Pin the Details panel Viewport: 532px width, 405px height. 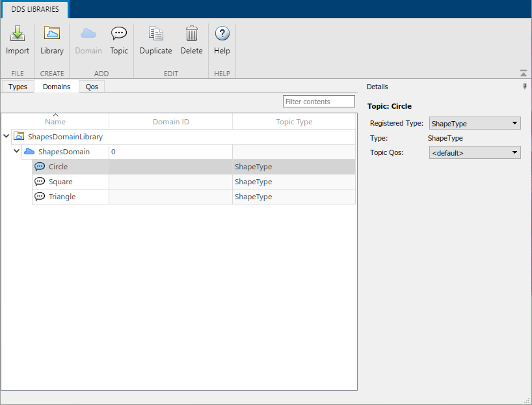(525, 86)
